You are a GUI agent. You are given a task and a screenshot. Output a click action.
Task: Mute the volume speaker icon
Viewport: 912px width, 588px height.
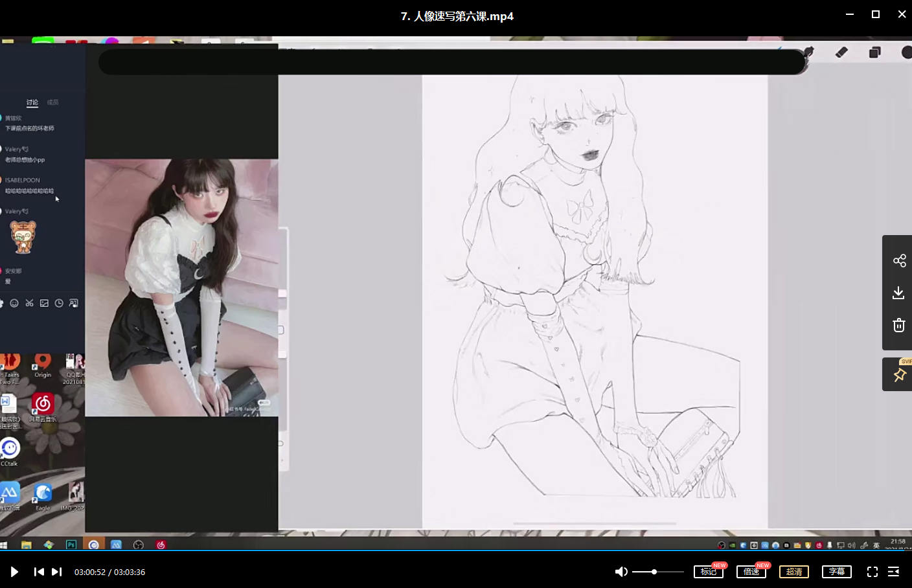point(621,572)
